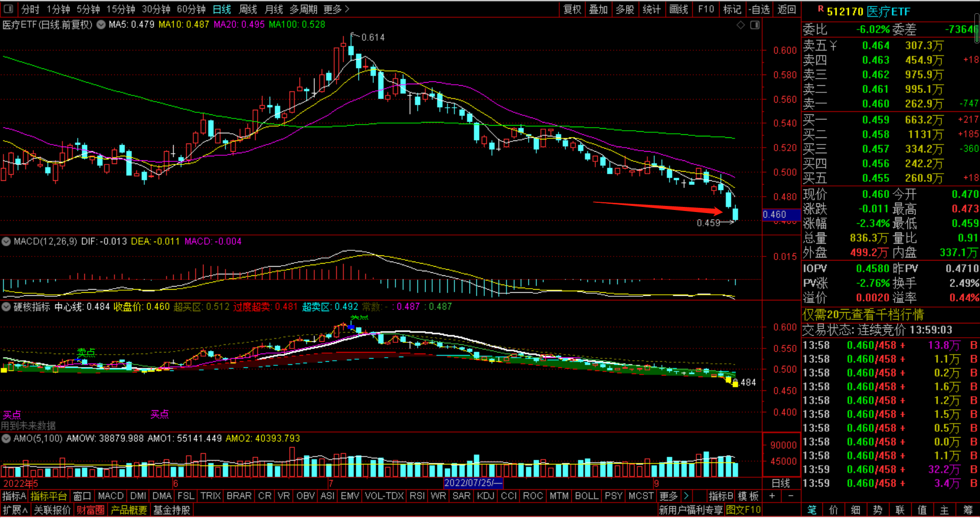This screenshot has width=980, height=518.
Task: Switch to the 1分钟 chart period
Action: coord(58,9)
